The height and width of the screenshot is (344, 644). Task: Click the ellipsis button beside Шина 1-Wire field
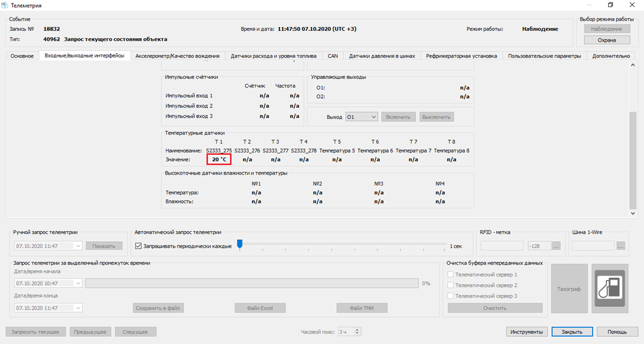click(x=621, y=246)
